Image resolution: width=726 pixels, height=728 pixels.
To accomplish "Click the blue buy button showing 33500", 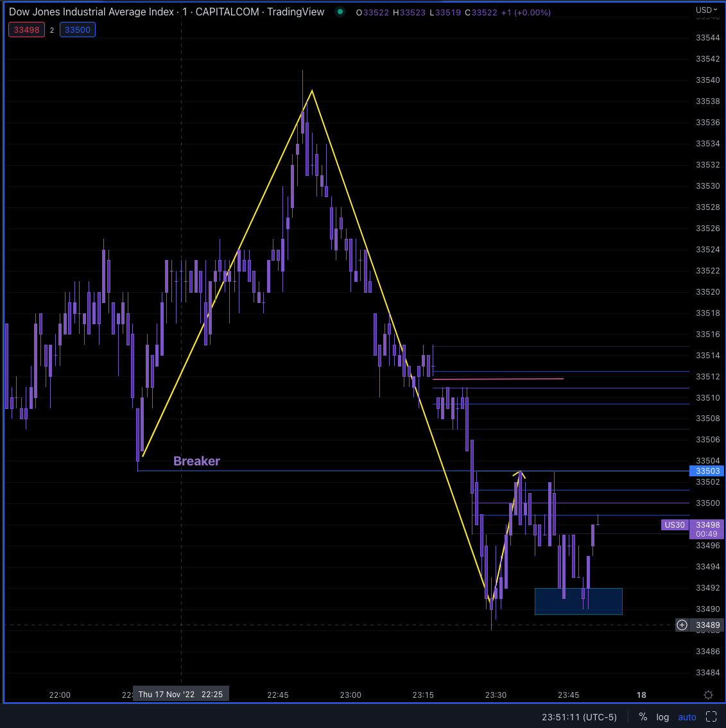I will coord(77,30).
